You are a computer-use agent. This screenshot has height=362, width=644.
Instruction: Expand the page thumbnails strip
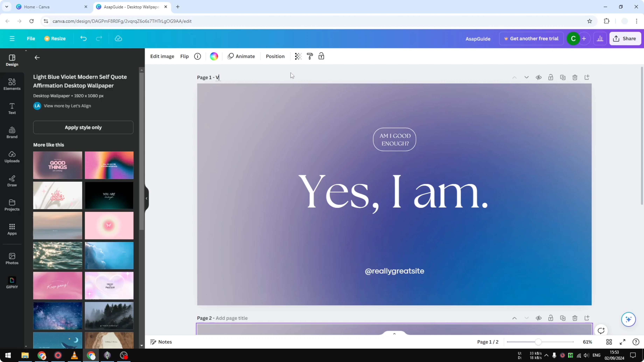(394, 334)
